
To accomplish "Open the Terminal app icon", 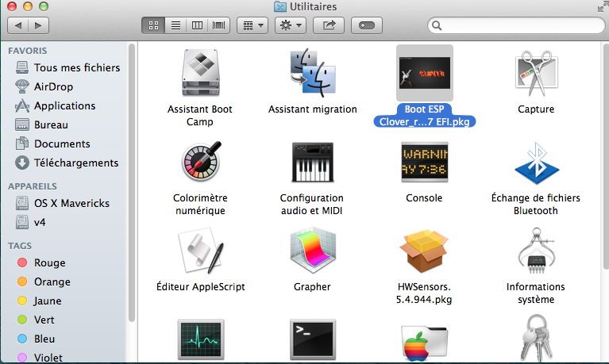I will tap(313, 339).
